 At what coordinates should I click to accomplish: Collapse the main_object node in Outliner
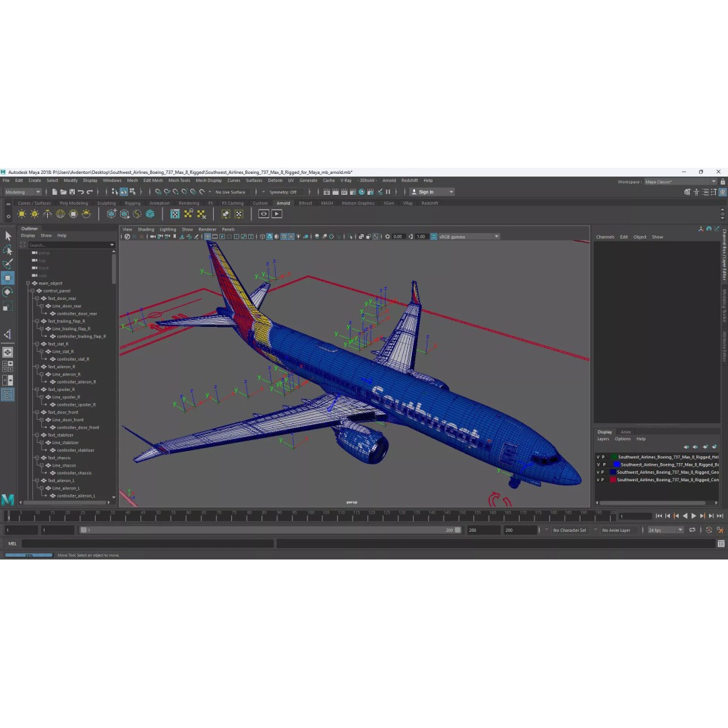tap(28, 283)
